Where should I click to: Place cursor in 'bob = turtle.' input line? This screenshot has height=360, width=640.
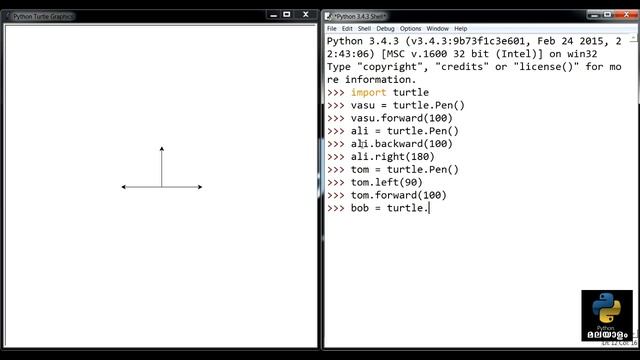click(x=390, y=208)
